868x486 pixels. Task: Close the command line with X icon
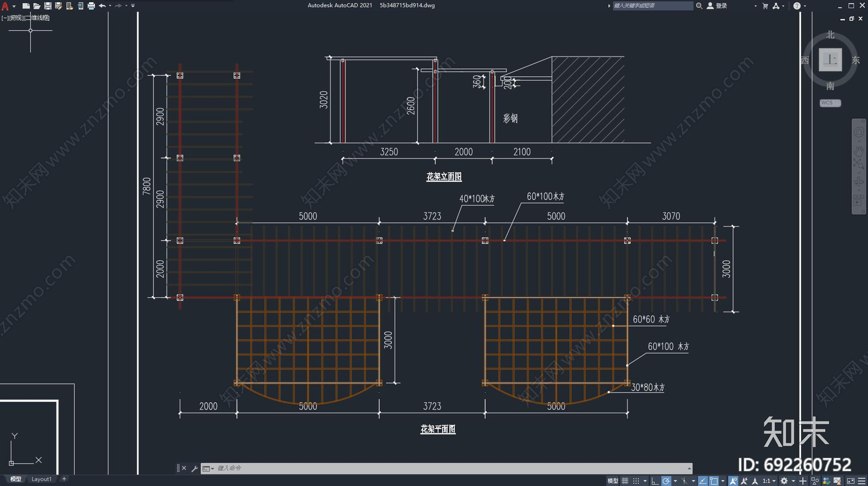click(184, 468)
